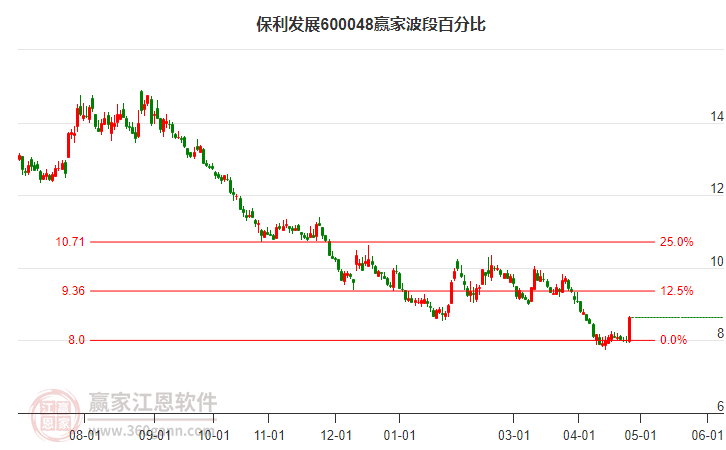The image size is (726, 450).
Task: Click the 06-01 date axis label
Action: [707, 435]
